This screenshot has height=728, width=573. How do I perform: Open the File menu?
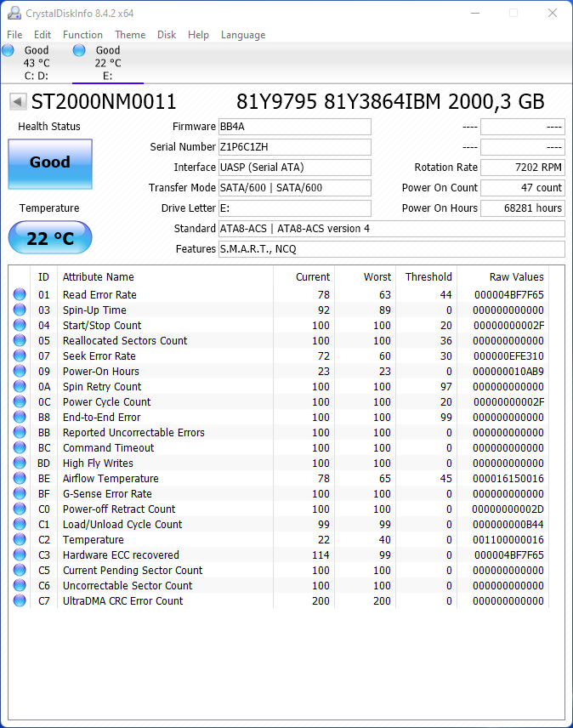(x=14, y=35)
